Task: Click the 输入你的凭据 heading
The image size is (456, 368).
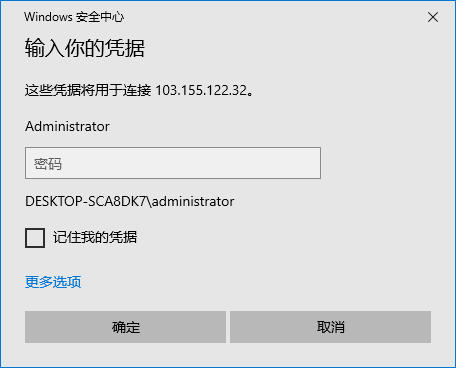Action: coord(85,48)
